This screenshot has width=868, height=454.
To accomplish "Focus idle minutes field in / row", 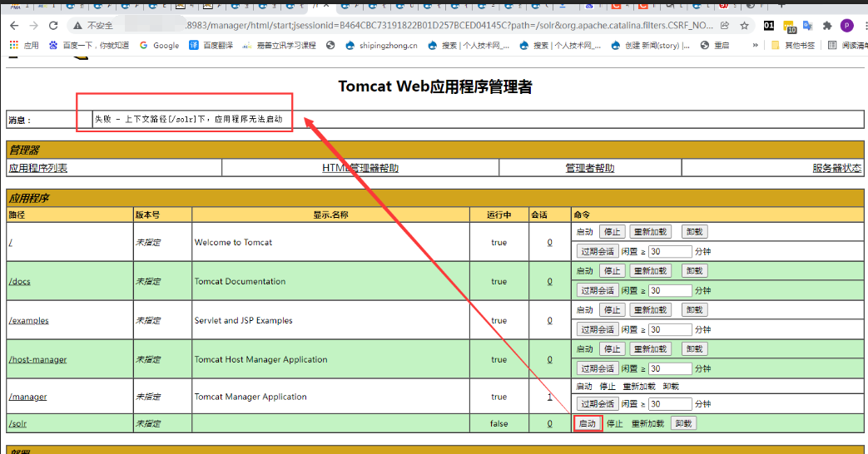I will coord(670,252).
